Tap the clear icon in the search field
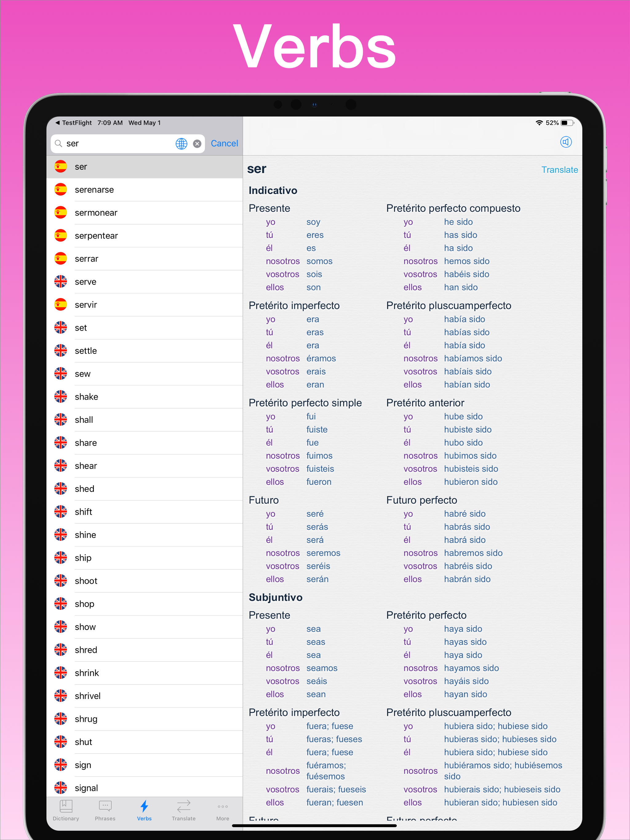 click(197, 144)
